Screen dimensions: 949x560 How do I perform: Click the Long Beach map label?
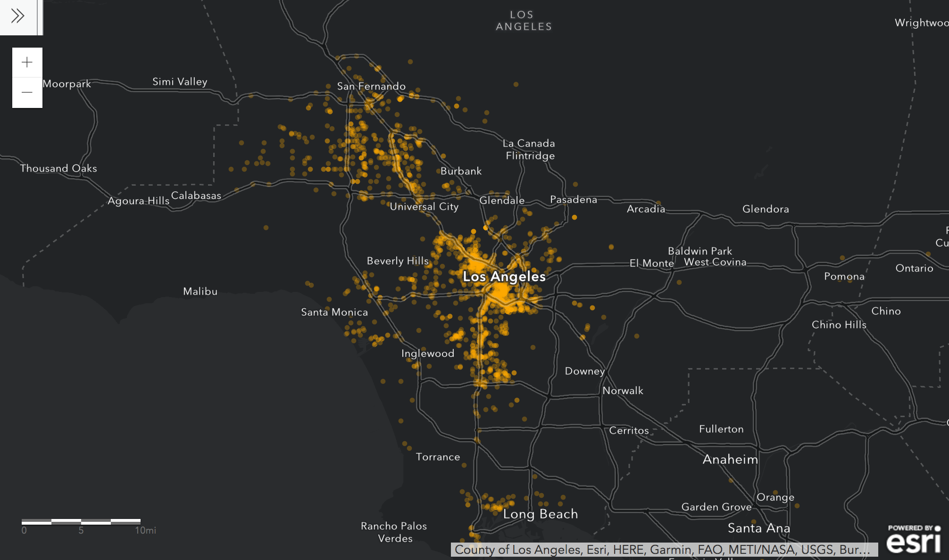tap(541, 514)
